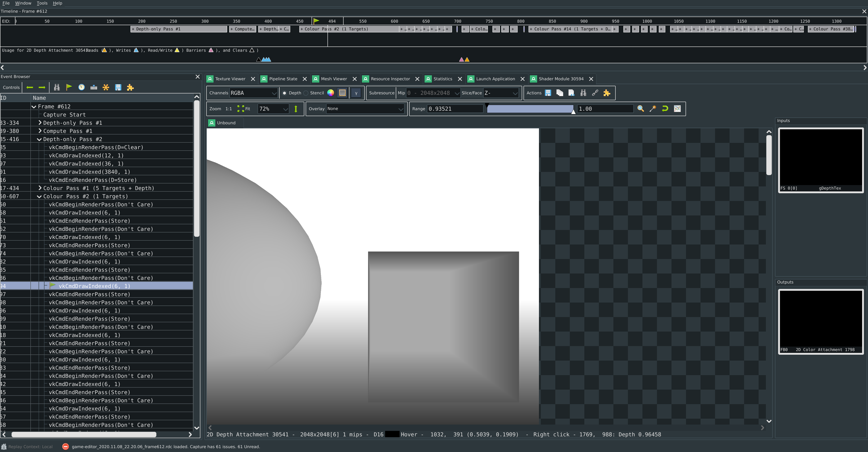This screenshot has height=452, width=868.
Task: Reset the range with the green undo icon
Action: [665, 108]
